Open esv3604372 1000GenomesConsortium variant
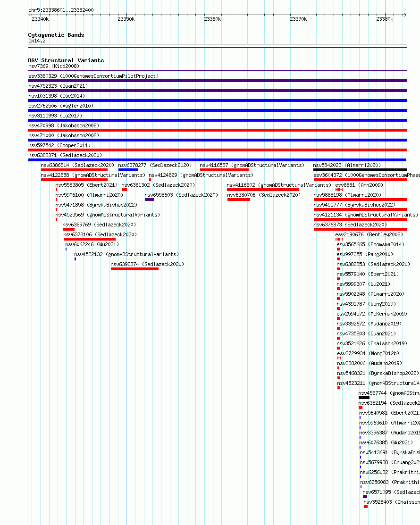420x525 pixels. click(367, 175)
